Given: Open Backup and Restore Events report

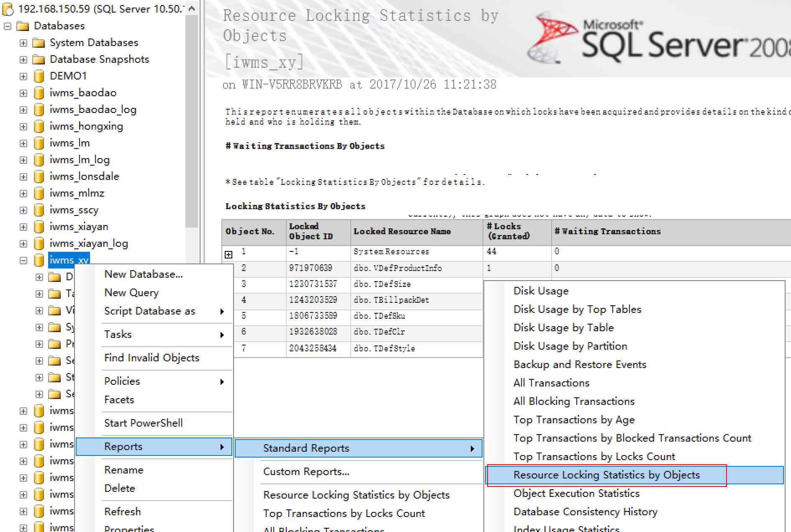Looking at the screenshot, I should click(634, 365).
